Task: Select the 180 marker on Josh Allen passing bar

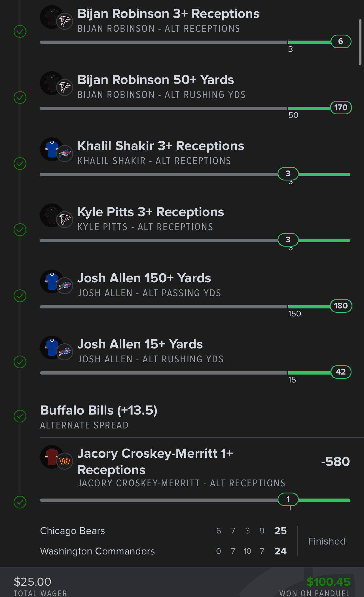Action: pyautogui.click(x=341, y=306)
